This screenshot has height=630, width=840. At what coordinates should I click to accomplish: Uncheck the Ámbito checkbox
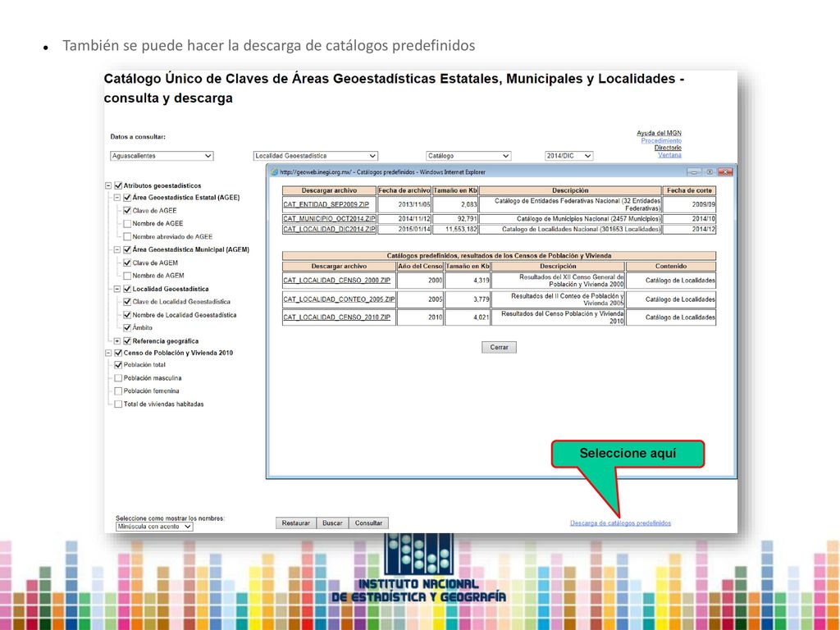click(127, 327)
